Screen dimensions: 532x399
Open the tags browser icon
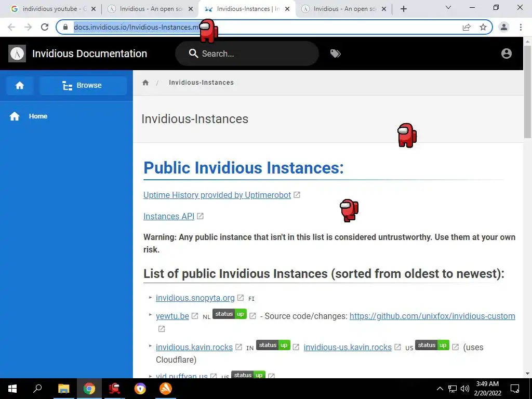pos(335,54)
